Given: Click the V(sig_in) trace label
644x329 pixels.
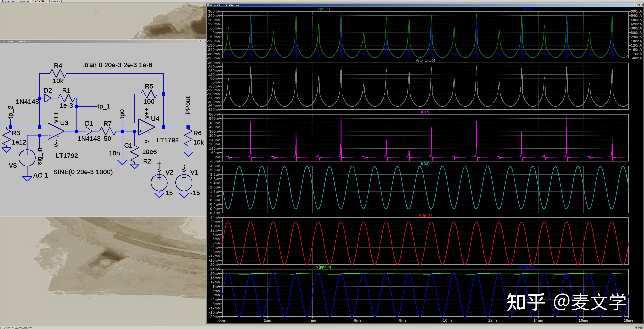Looking at the screenshot, I should click(x=526, y=267).
